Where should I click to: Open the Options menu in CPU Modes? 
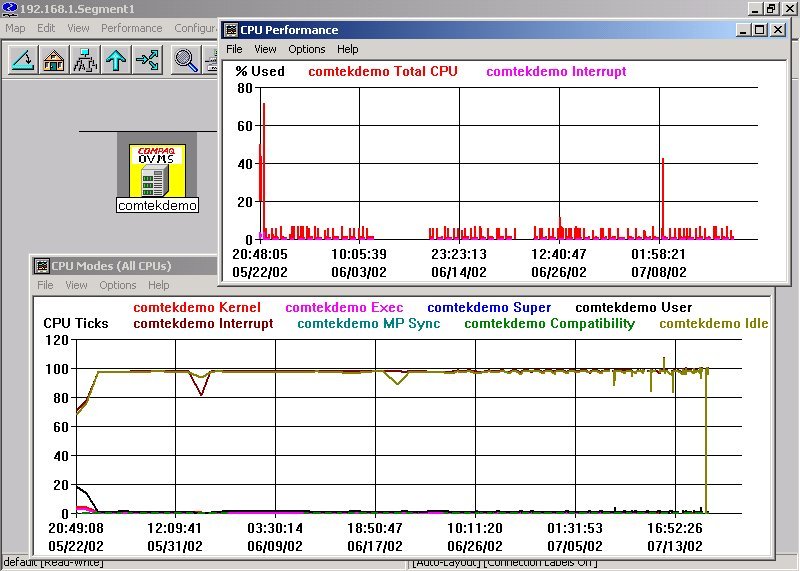[117, 285]
